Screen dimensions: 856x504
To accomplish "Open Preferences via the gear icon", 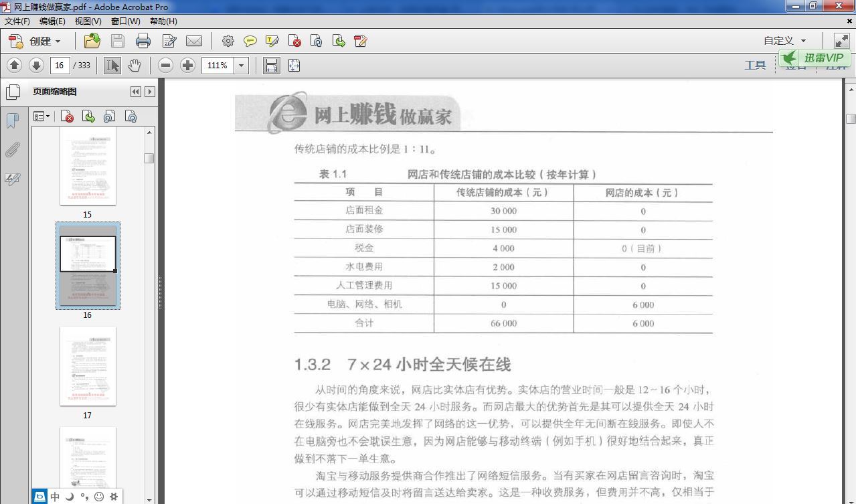I will (x=228, y=41).
